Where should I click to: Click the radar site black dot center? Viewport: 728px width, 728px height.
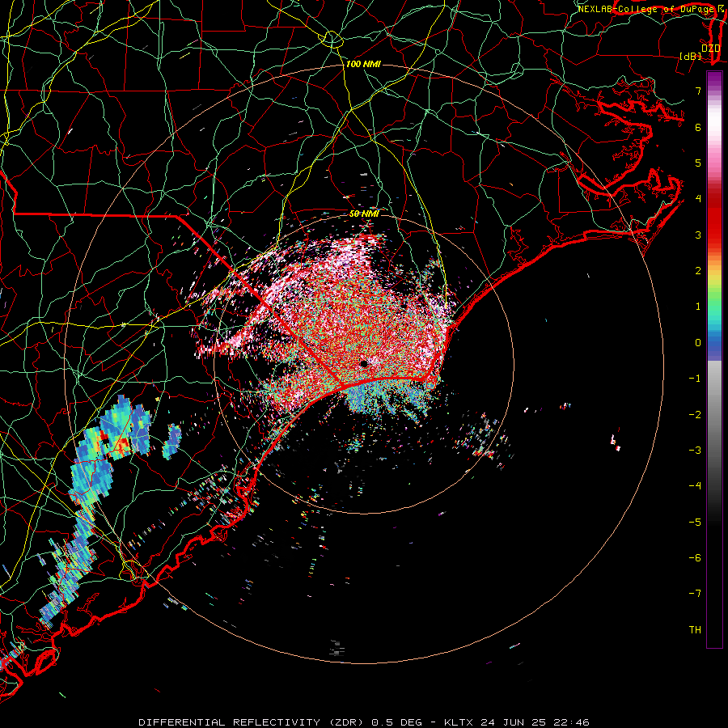pyautogui.click(x=364, y=364)
